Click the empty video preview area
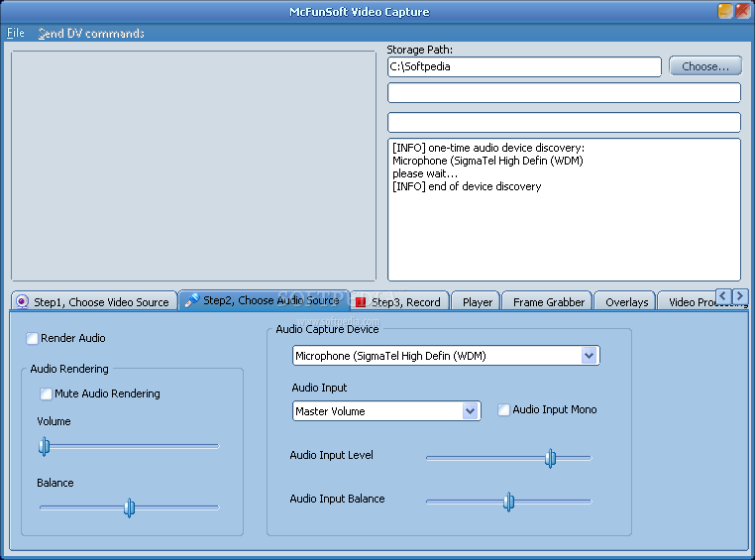Image resolution: width=755 pixels, height=560 pixels. tap(193, 166)
